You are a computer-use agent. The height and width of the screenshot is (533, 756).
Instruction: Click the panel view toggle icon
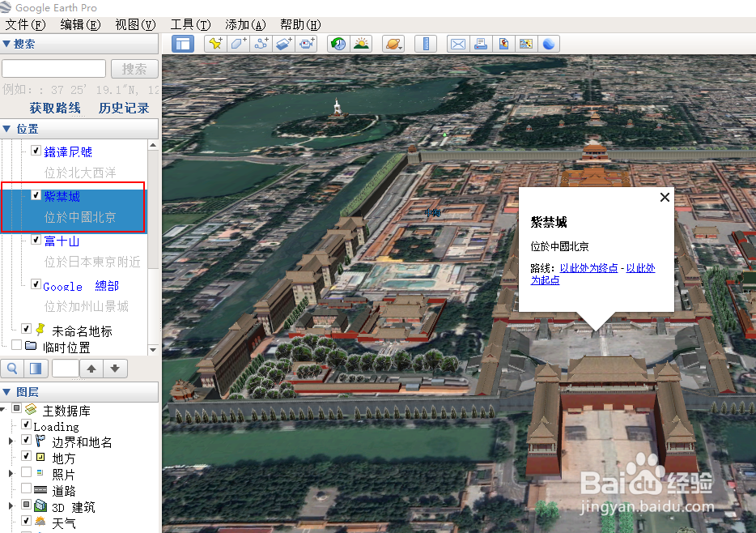(36, 369)
